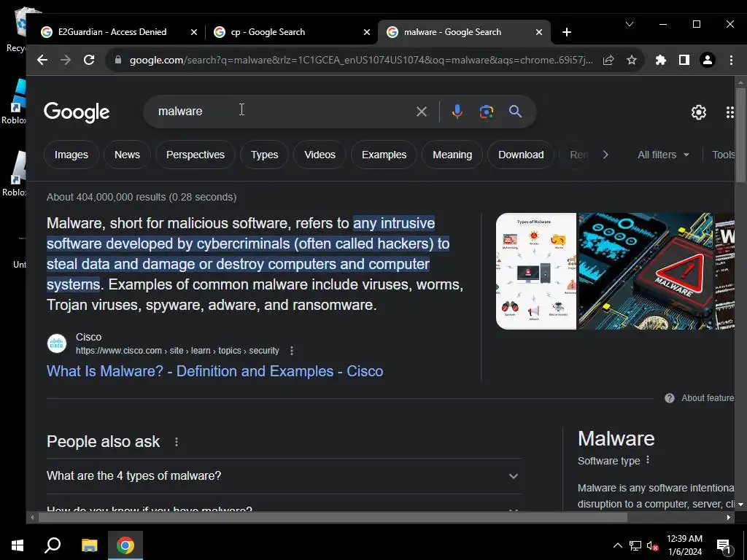Show more filter chips with right chevron
The height and width of the screenshot is (560, 747).
click(605, 155)
